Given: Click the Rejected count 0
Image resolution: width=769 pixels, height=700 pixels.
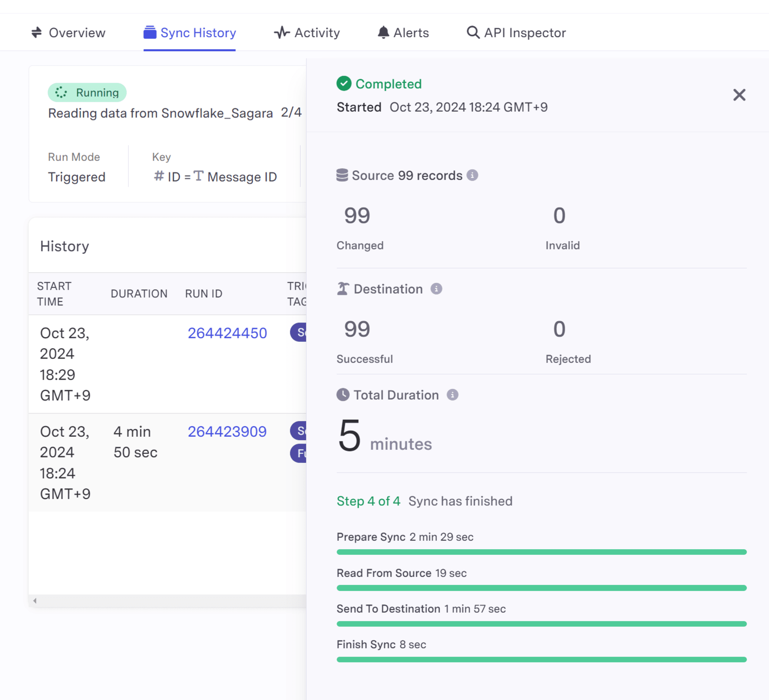Looking at the screenshot, I should tap(559, 329).
